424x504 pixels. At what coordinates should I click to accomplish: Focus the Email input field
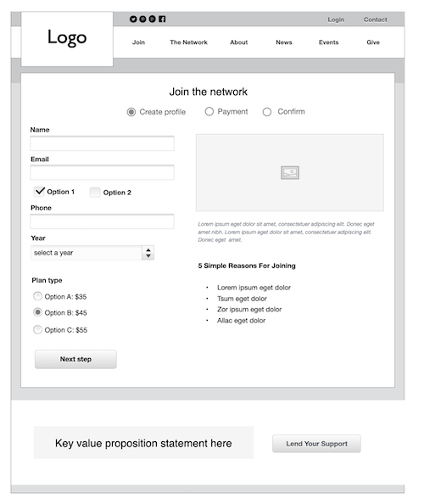tap(102, 172)
